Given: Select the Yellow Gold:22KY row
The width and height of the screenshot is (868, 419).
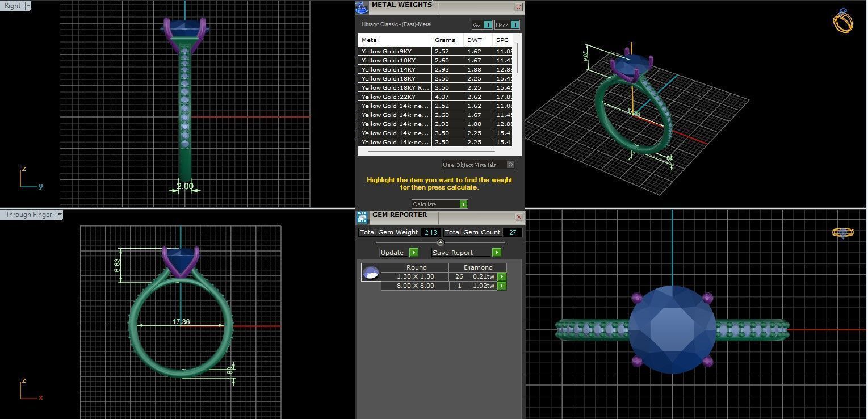Looking at the screenshot, I should pyautogui.click(x=435, y=97).
